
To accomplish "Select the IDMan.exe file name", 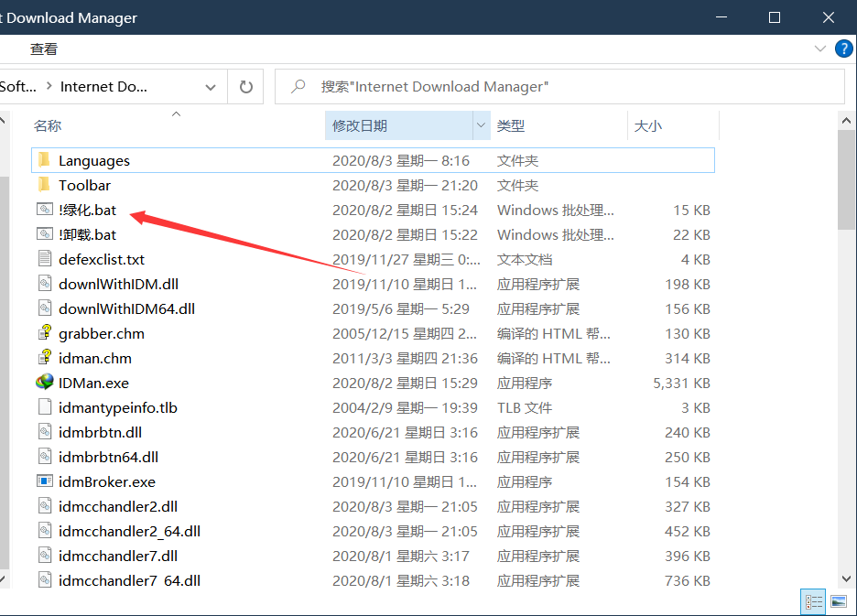I will point(93,384).
